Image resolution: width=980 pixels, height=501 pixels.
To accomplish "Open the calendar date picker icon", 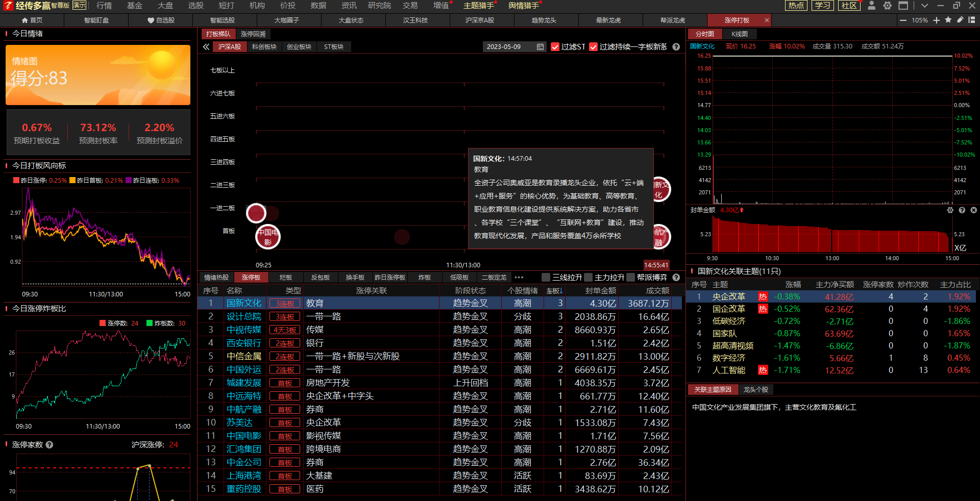I will 541,47.
